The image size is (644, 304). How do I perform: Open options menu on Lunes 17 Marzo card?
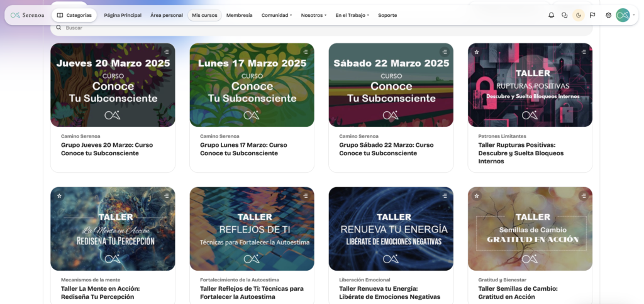[x=305, y=52]
